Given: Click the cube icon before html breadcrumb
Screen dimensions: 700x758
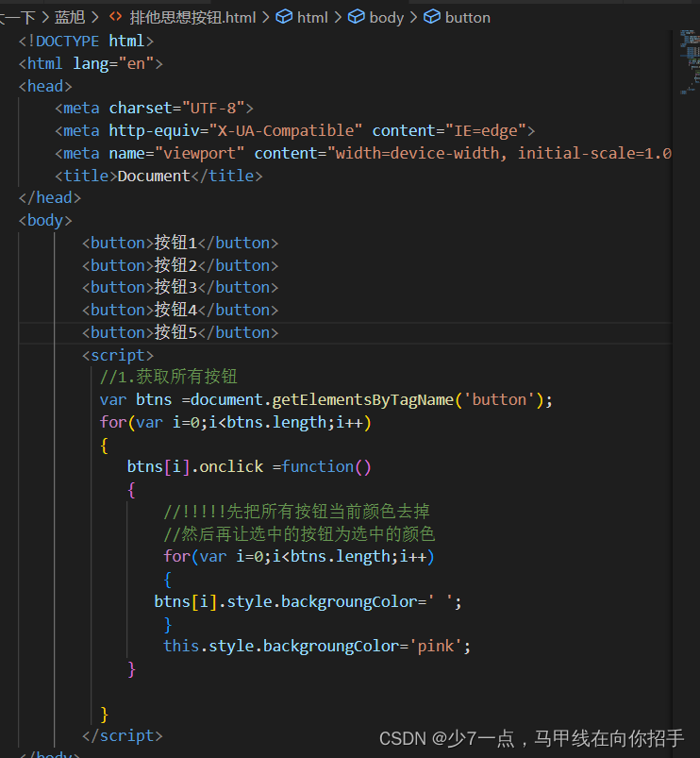Looking at the screenshot, I should (x=284, y=17).
